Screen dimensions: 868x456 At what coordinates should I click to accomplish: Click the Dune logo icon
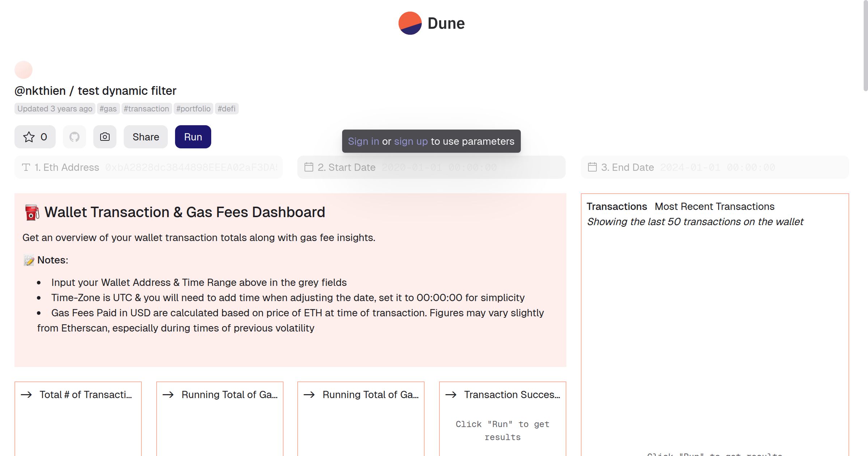[410, 23]
